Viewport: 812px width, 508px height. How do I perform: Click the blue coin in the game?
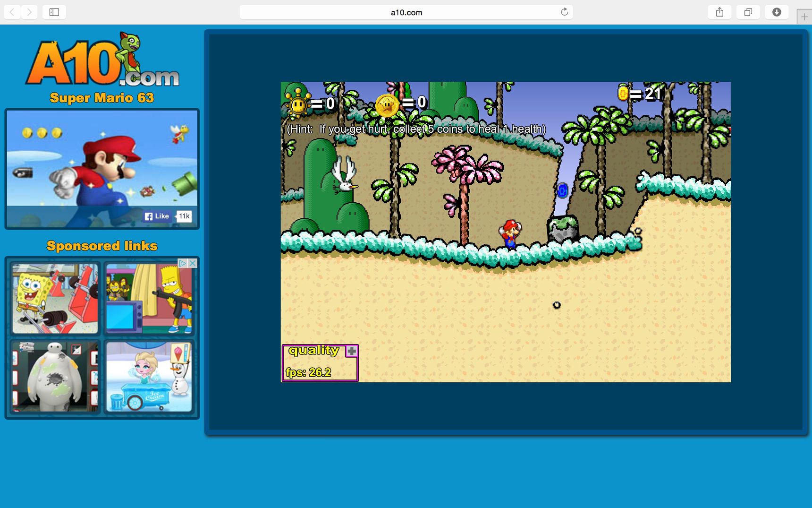(562, 190)
